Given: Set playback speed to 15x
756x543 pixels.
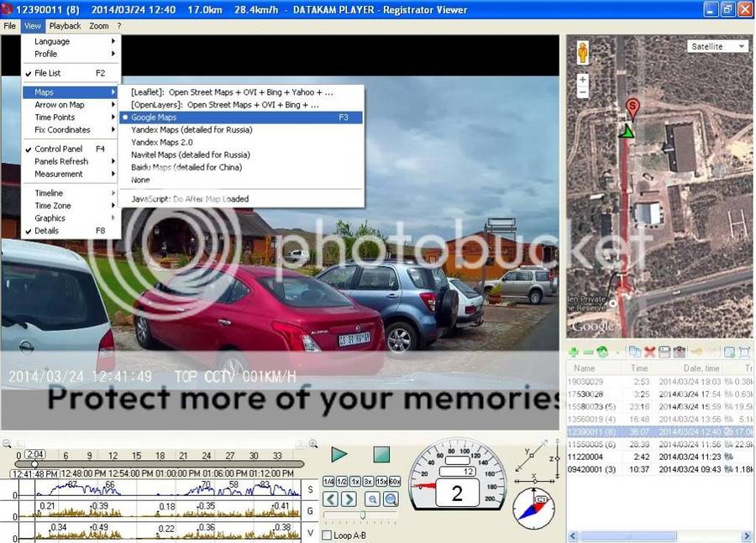Looking at the screenshot, I should pyautogui.click(x=381, y=481).
